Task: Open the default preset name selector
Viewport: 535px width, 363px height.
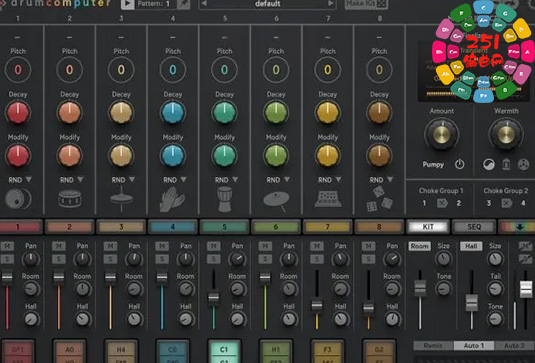Action: click(268, 4)
